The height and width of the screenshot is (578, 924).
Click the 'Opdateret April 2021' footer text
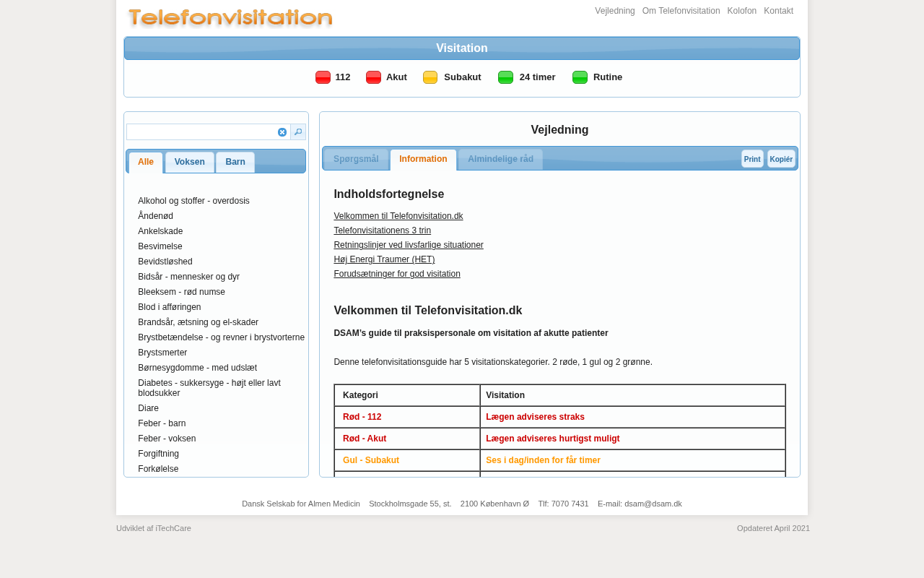(773, 528)
